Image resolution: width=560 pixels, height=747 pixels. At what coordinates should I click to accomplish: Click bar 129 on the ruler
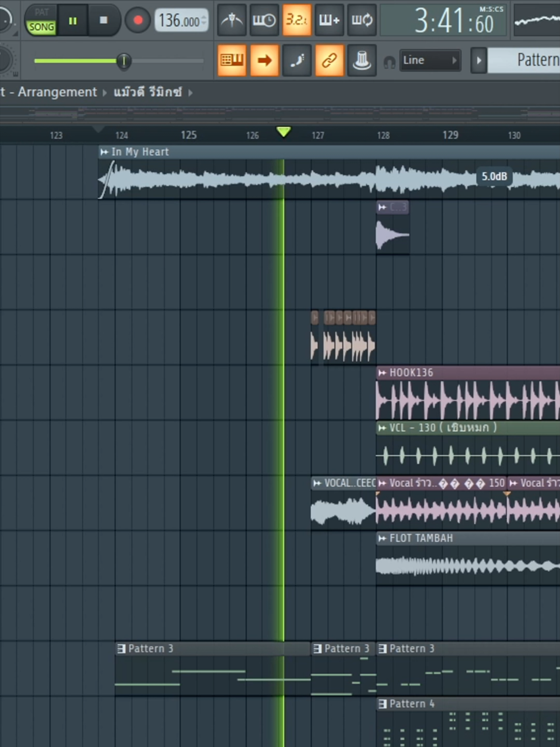coord(450,135)
